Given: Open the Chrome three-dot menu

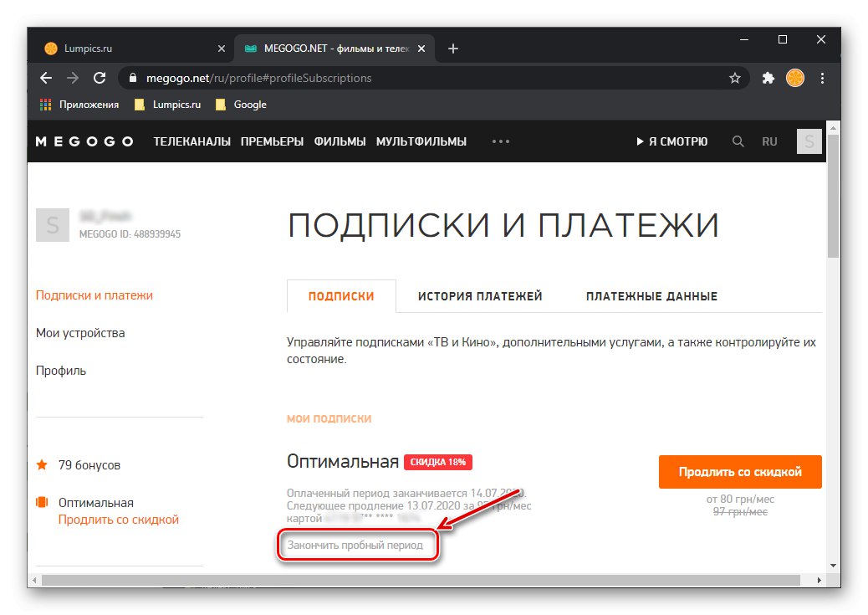Looking at the screenshot, I should pos(822,78).
